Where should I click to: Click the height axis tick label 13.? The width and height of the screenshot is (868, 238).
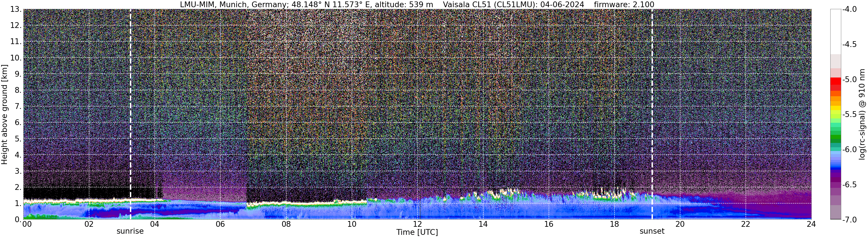tap(16, 10)
